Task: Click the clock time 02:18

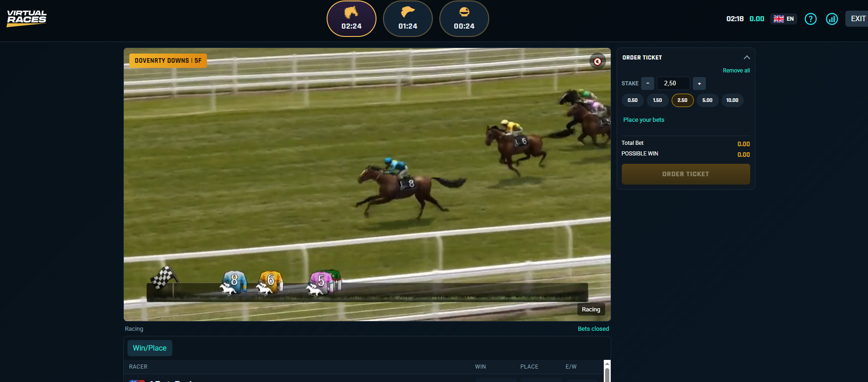Action: click(735, 19)
